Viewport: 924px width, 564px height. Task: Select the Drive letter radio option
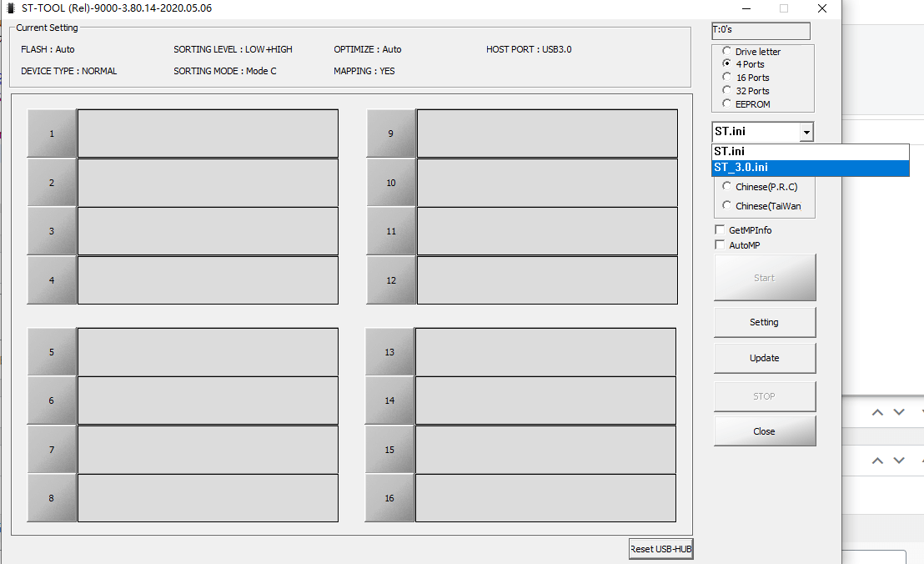pyautogui.click(x=727, y=51)
